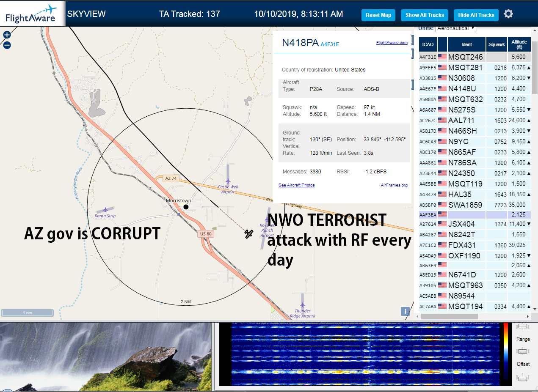Select the MSQT632 aircraft row
538x392 pixels.
(475, 99)
